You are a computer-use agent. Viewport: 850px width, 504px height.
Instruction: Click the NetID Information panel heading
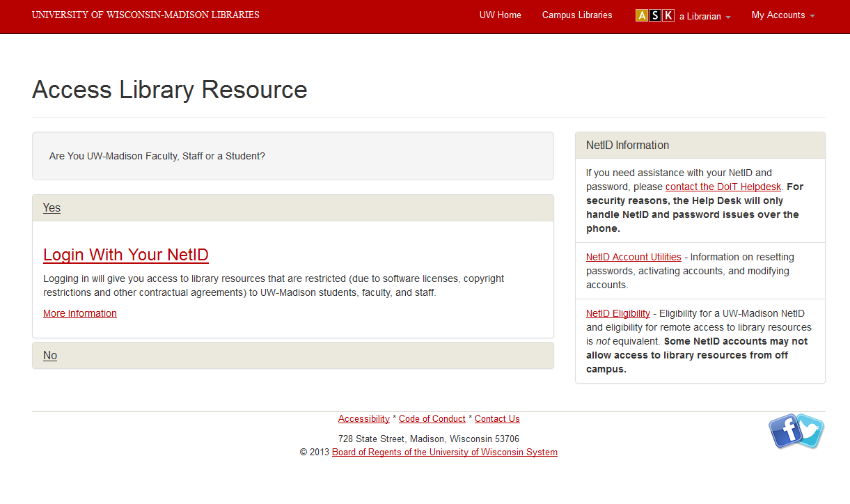coord(628,145)
